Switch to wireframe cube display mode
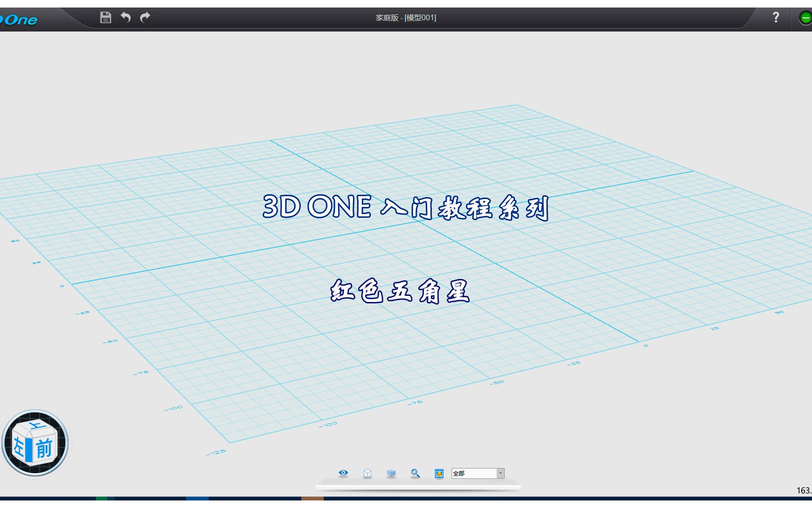Viewport: 812px width, 508px height. (367, 473)
